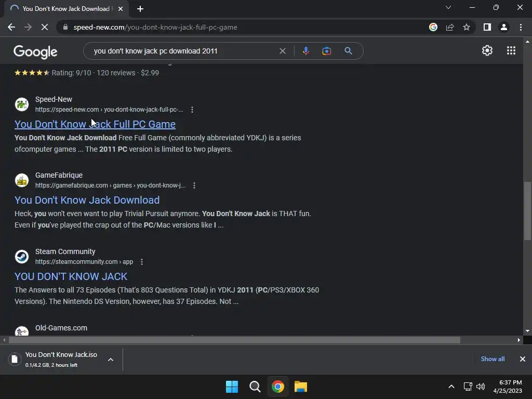Share this page from address bar
Viewport: 532px width, 399px height.
450,27
